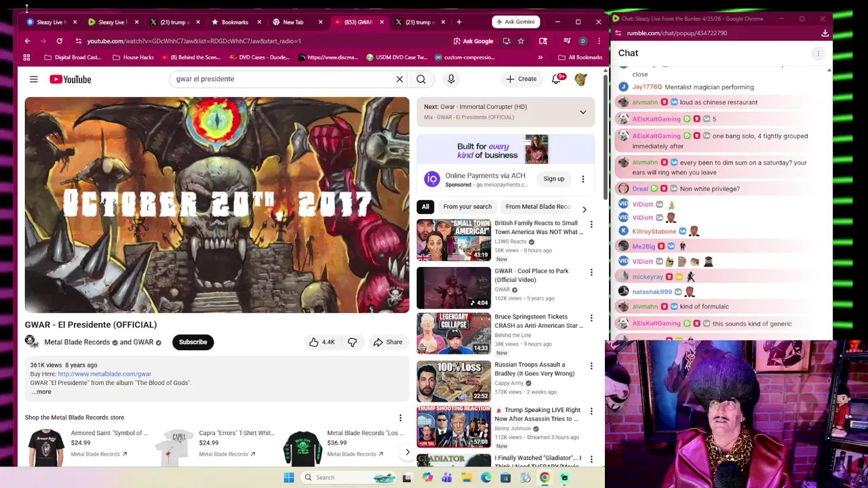Go to YouTube home via logo
The height and width of the screenshot is (488, 868).
point(70,79)
